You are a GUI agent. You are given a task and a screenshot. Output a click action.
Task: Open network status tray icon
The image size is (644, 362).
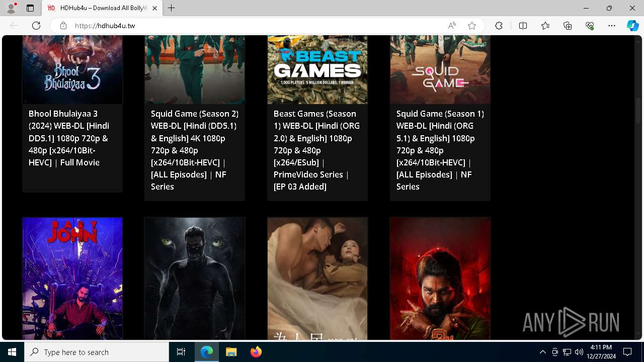tap(567, 352)
